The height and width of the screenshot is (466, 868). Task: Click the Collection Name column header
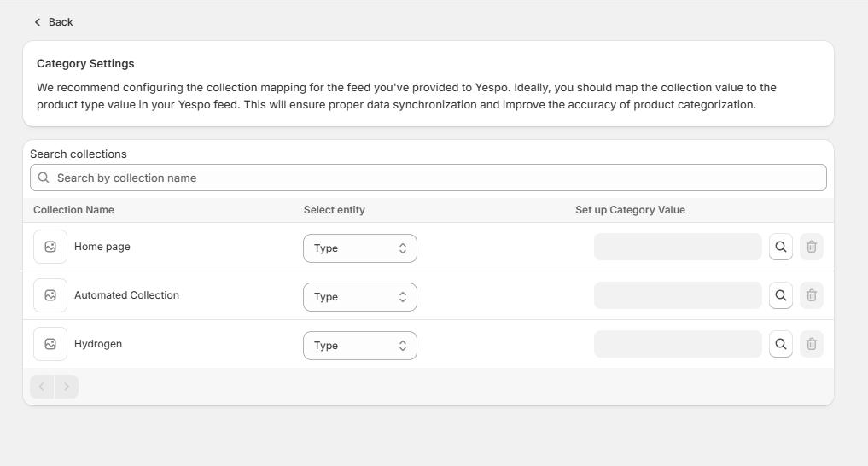73,210
